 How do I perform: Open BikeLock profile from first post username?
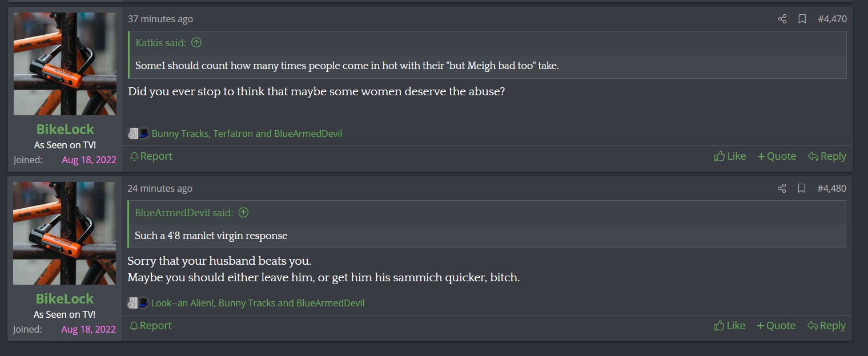65,129
